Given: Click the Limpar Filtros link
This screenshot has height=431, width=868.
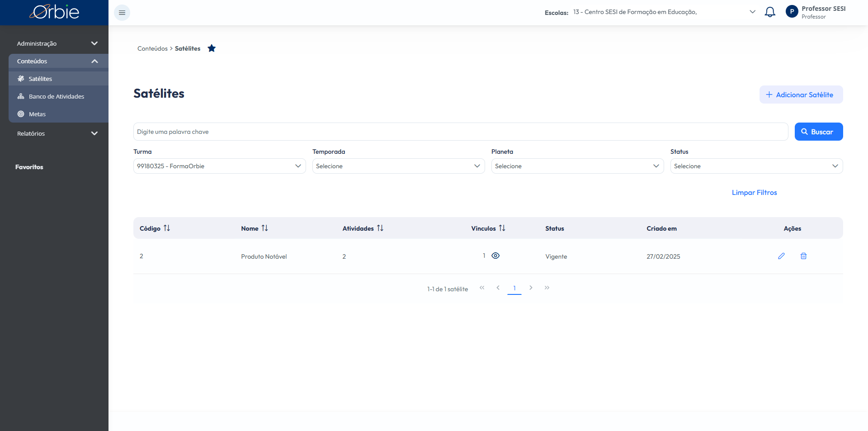Looking at the screenshot, I should pos(754,193).
